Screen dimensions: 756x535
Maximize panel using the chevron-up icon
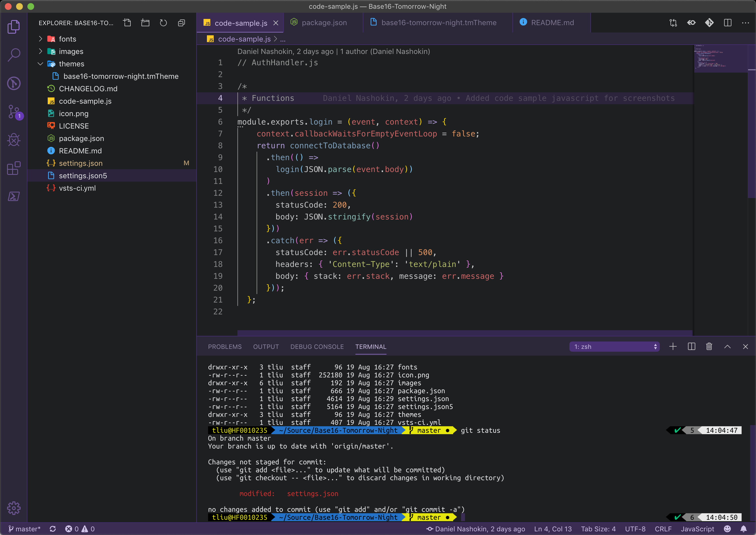(727, 347)
